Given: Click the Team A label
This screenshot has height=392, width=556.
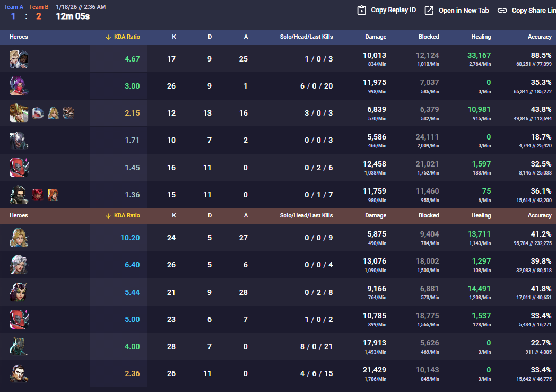Looking at the screenshot, I should [13, 7].
